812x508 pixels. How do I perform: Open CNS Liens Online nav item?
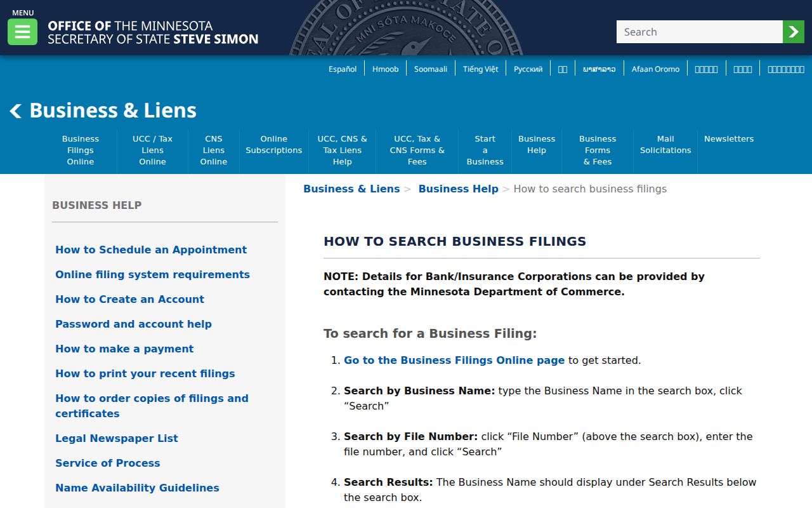(214, 150)
